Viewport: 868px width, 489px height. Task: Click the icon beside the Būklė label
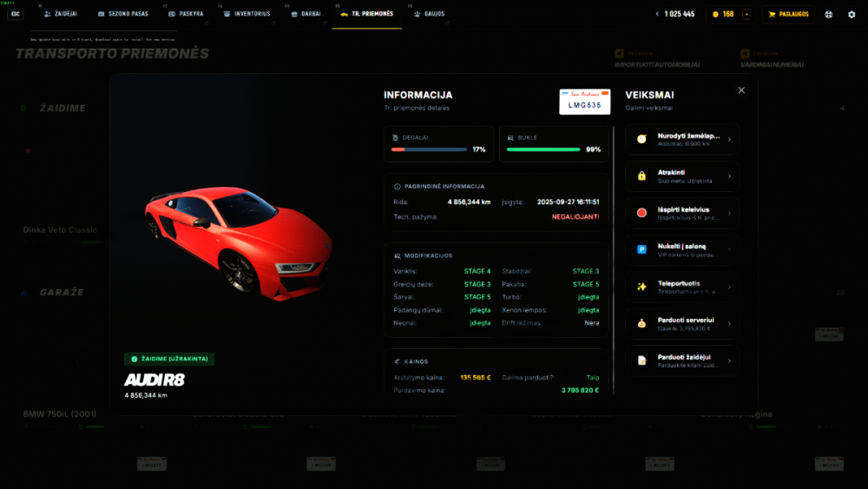tap(510, 137)
